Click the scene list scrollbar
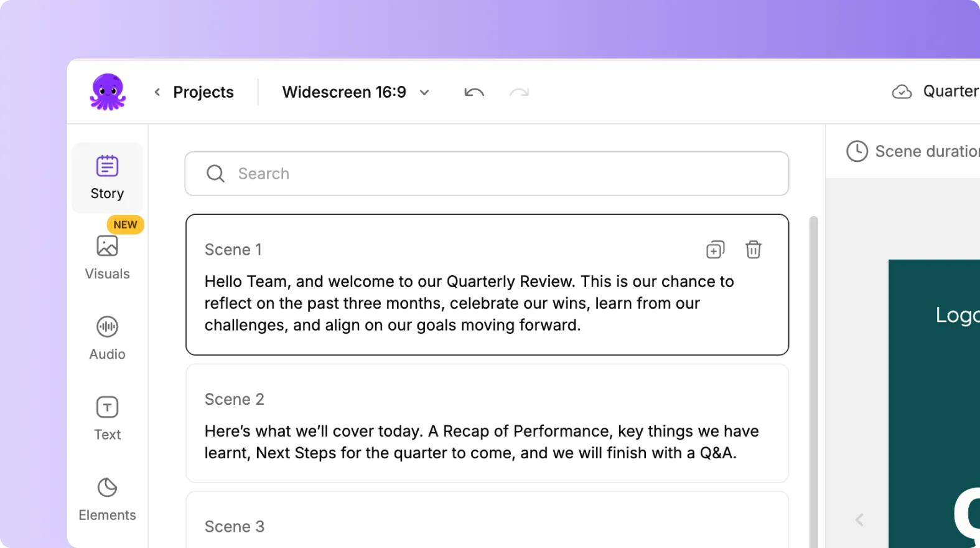This screenshot has width=980, height=548. pyautogui.click(x=813, y=374)
